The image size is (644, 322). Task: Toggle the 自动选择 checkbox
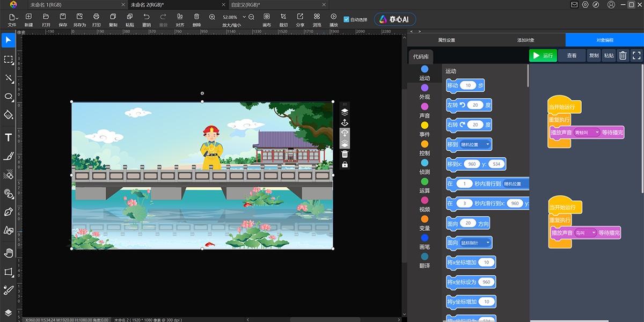(346, 19)
